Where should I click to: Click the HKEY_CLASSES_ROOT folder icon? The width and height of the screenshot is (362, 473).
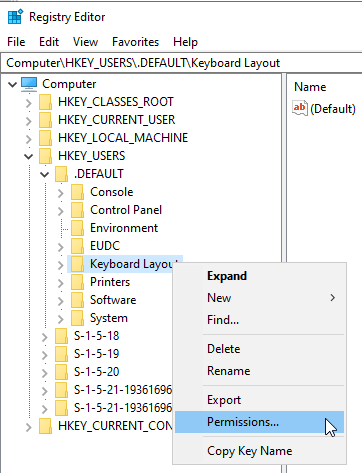coord(45,102)
